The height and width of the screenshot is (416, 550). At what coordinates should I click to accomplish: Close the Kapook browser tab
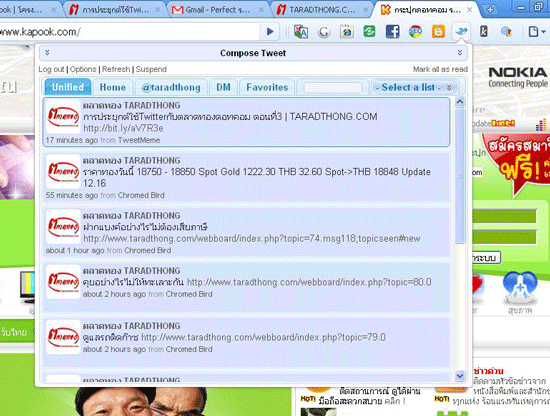(x=469, y=10)
